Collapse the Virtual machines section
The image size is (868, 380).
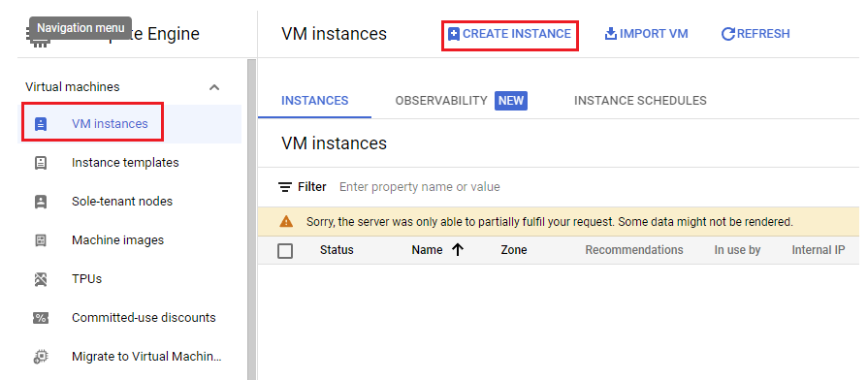(214, 87)
